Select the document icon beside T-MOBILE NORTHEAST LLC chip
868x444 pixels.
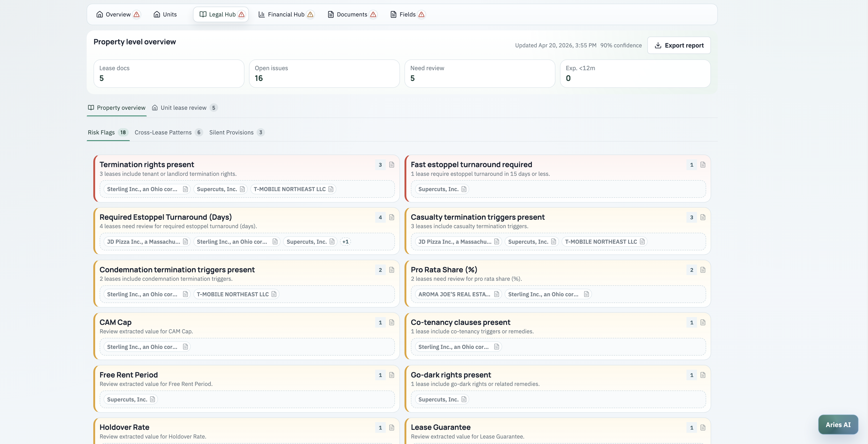coord(331,189)
